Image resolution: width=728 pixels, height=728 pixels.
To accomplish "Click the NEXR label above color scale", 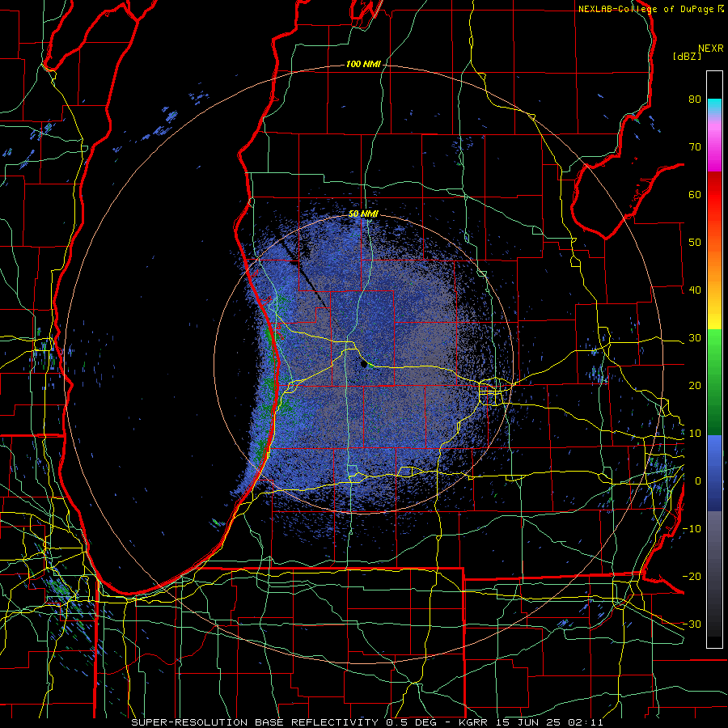I will (x=710, y=49).
